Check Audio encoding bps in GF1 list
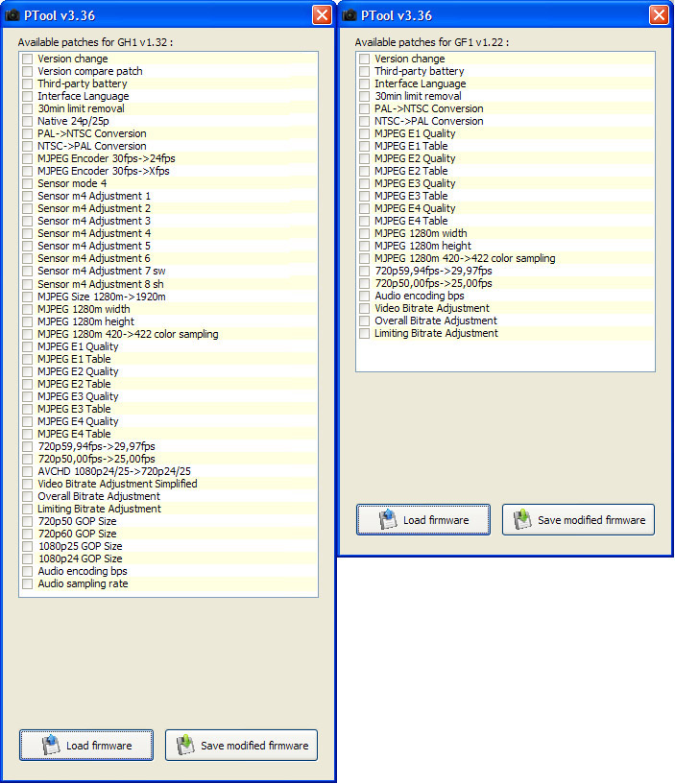Image resolution: width=675 pixels, height=784 pixels. pyautogui.click(x=365, y=297)
